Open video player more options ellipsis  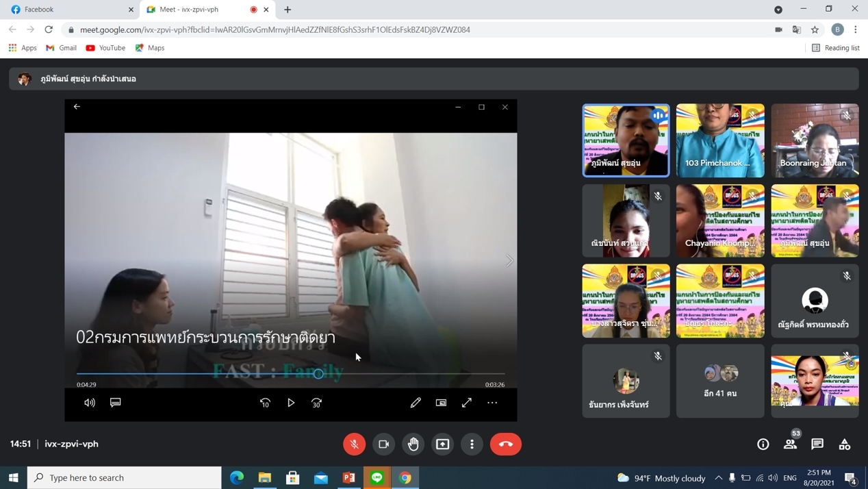coord(492,403)
